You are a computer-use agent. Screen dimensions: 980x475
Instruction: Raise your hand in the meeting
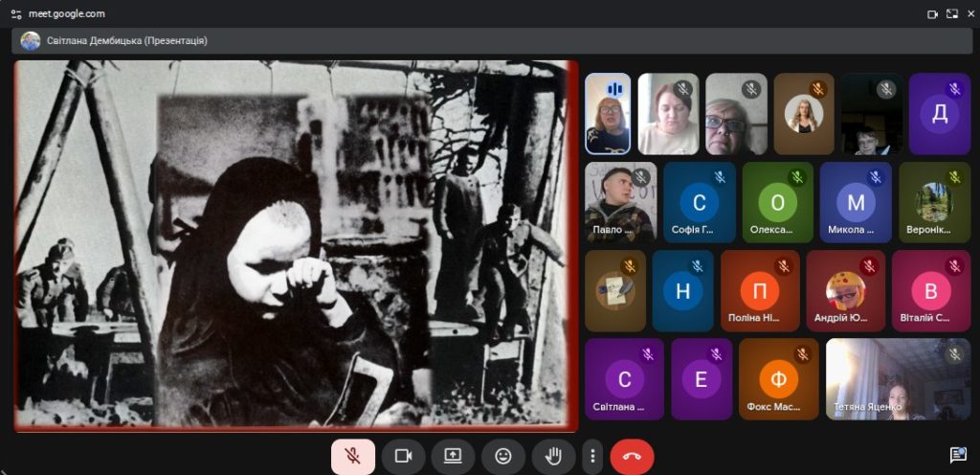pyautogui.click(x=552, y=456)
